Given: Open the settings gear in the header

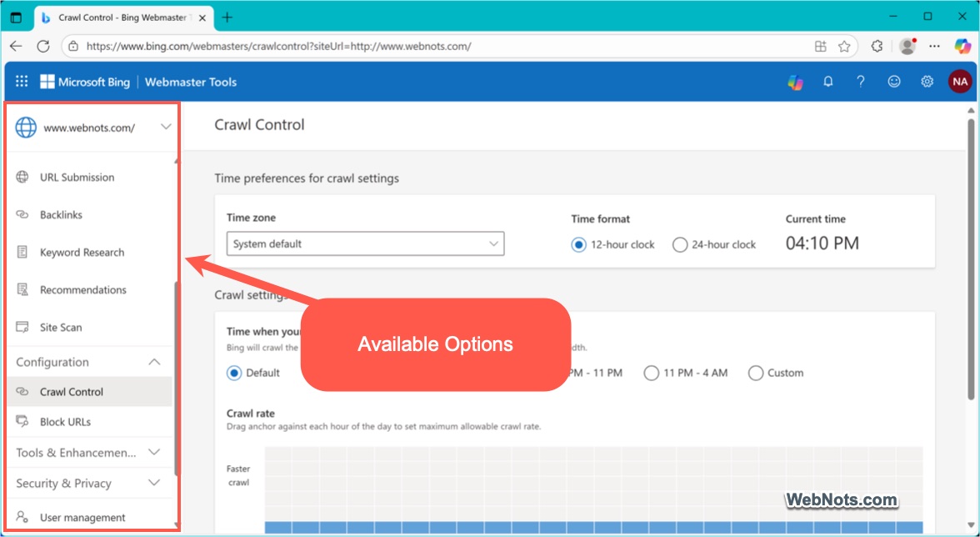Looking at the screenshot, I should click(927, 81).
